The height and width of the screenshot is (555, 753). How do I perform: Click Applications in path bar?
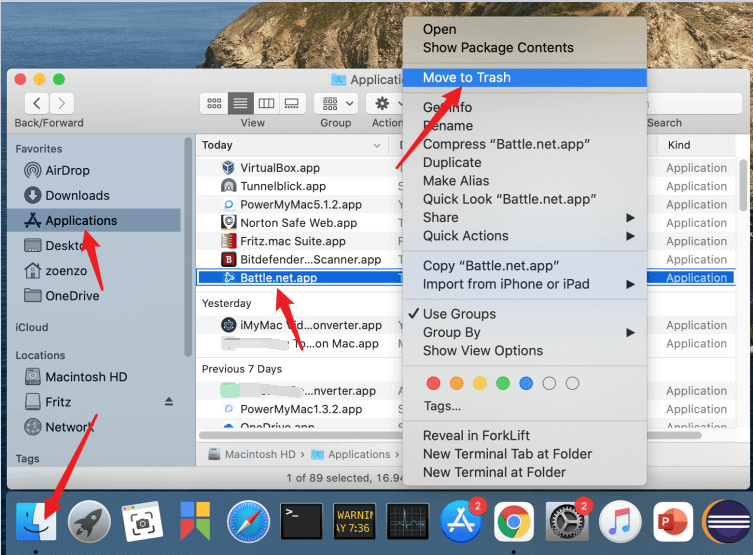351,454
